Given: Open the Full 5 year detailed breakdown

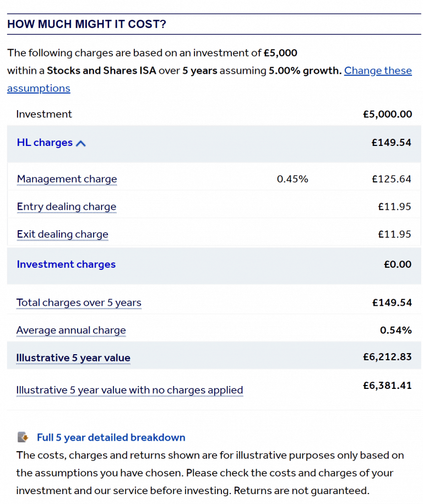Looking at the screenshot, I should (111, 437).
